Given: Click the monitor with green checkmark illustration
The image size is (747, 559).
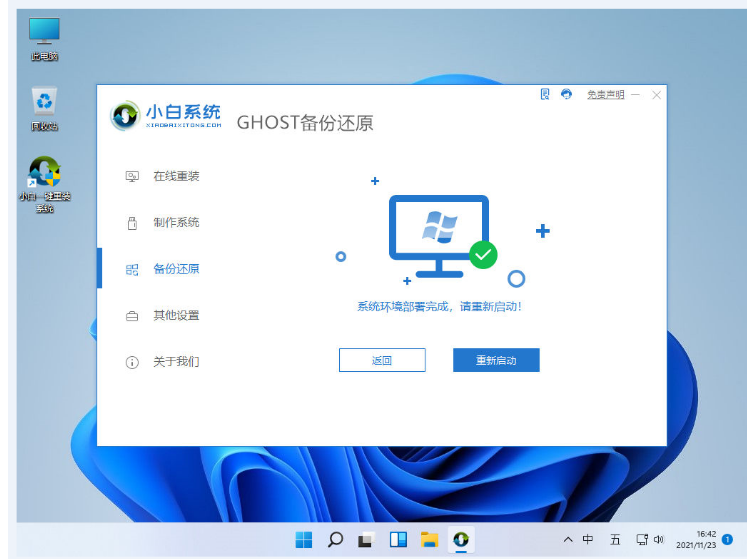Looking at the screenshot, I should (x=443, y=236).
